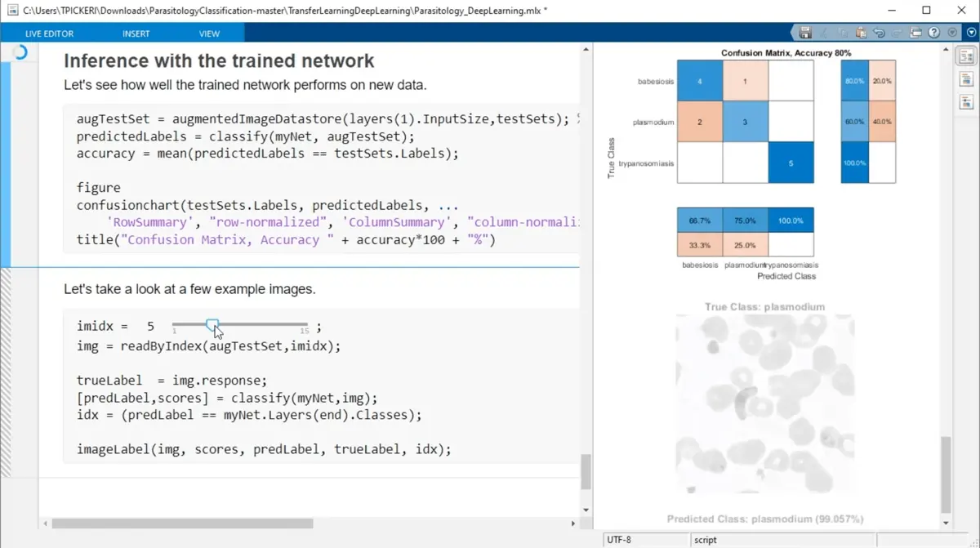Switch to output inline view icon

point(966,79)
